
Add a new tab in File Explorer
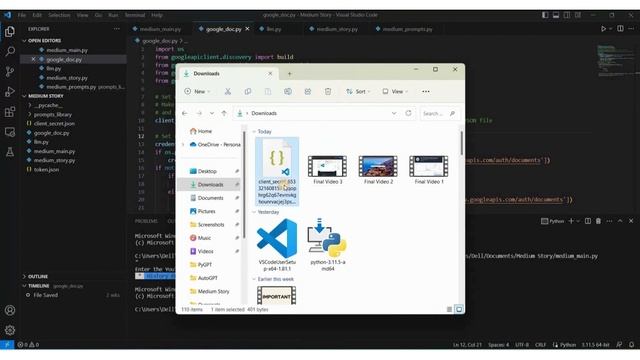tap(289, 74)
